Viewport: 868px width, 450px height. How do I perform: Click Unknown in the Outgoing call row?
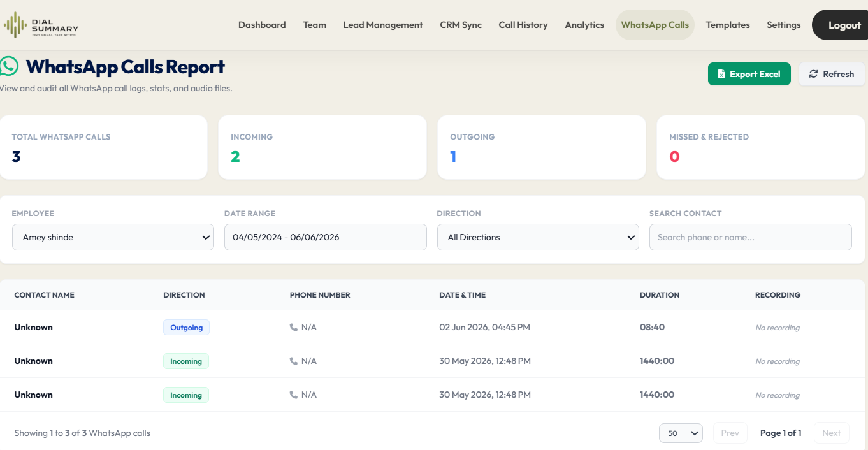[x=34, y=327]
